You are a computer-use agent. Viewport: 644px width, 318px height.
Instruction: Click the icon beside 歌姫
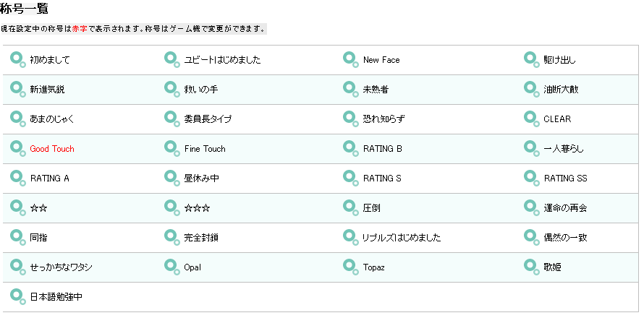pyautogui.click(x=532, y=267)
